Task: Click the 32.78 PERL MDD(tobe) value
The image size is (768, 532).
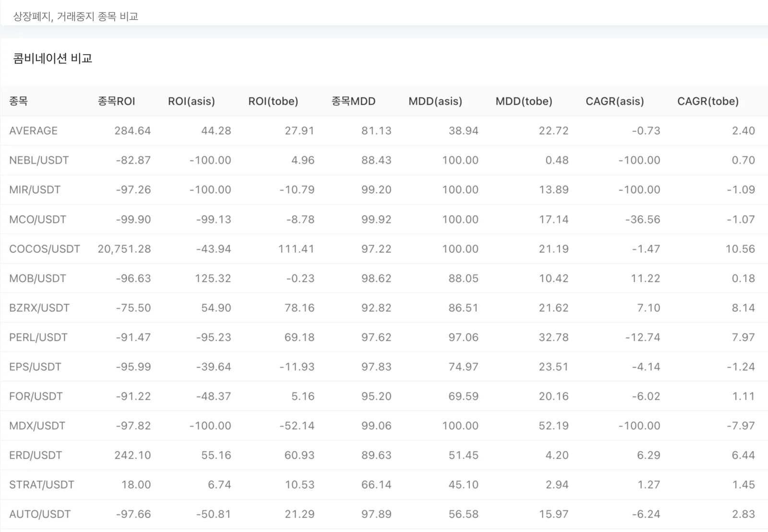Action: click(x=553, y=337)
